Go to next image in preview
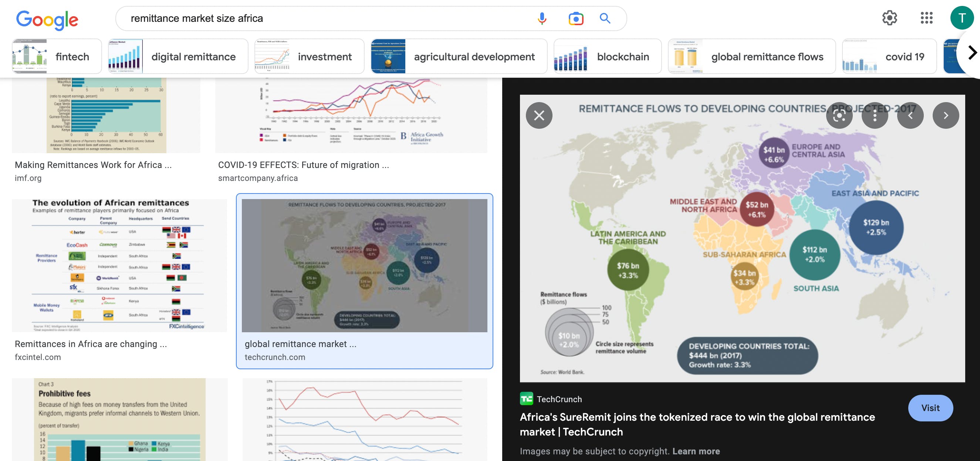This screenshot has width=980, height=461. (946, 115)
